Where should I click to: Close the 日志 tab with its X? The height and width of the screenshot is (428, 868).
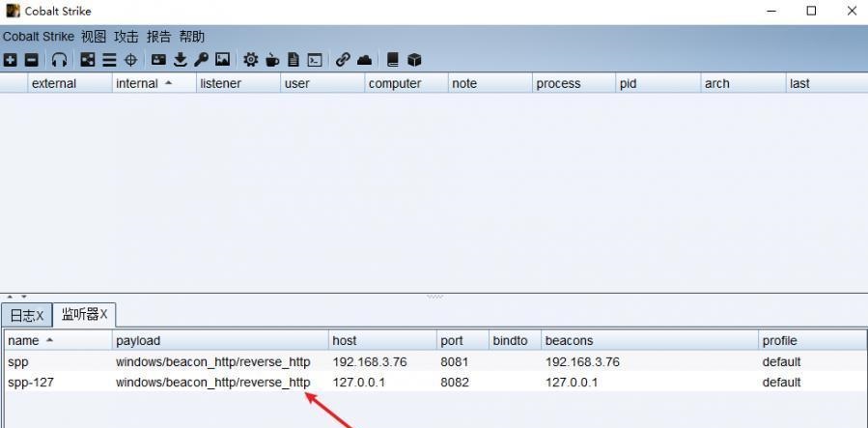(40, 316)
